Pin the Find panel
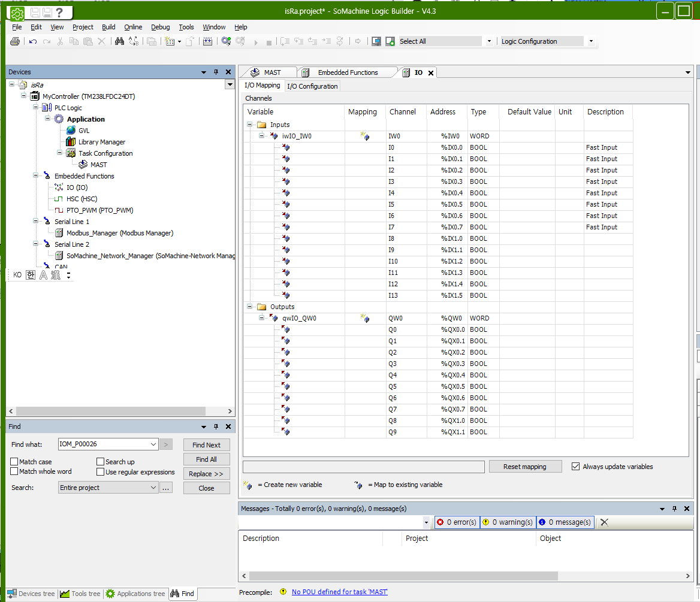700x602 pixels. point(216,426)
